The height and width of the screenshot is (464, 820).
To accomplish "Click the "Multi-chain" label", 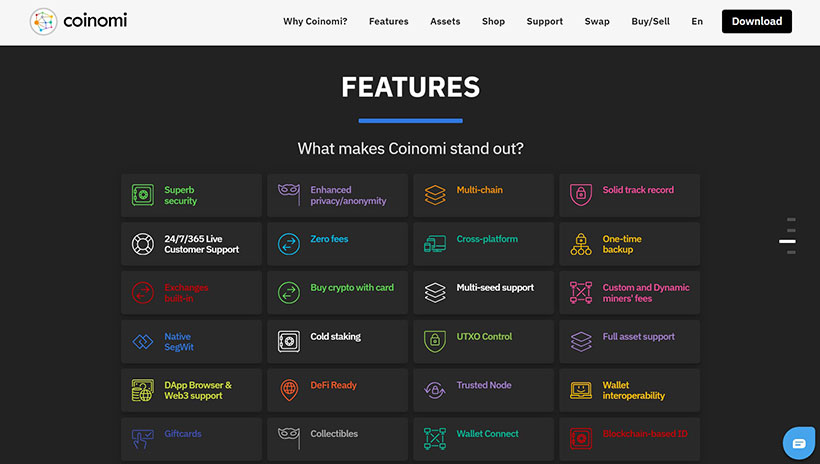I will click(480, 190).
